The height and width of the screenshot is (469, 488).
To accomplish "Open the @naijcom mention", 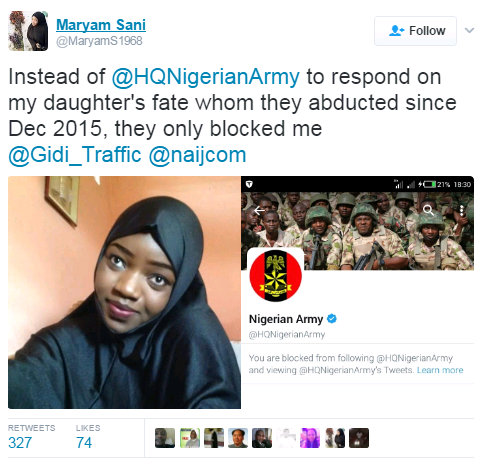I will [197, 155].
